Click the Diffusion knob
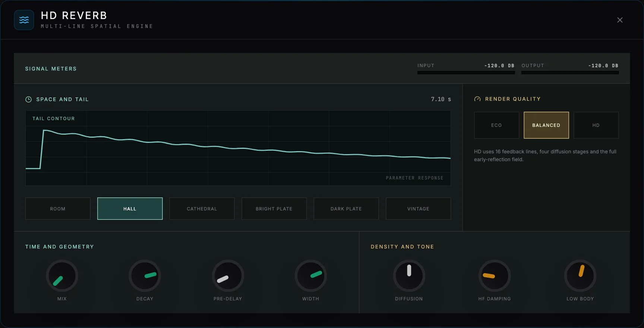This screenshot has height=328, width=644. tap(409, 276)
